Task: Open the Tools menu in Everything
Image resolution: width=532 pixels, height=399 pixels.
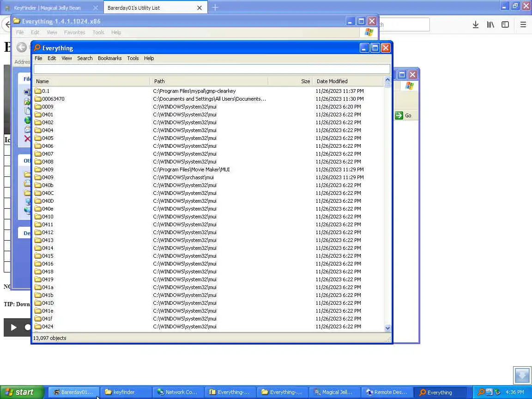Action: [133, 58]
